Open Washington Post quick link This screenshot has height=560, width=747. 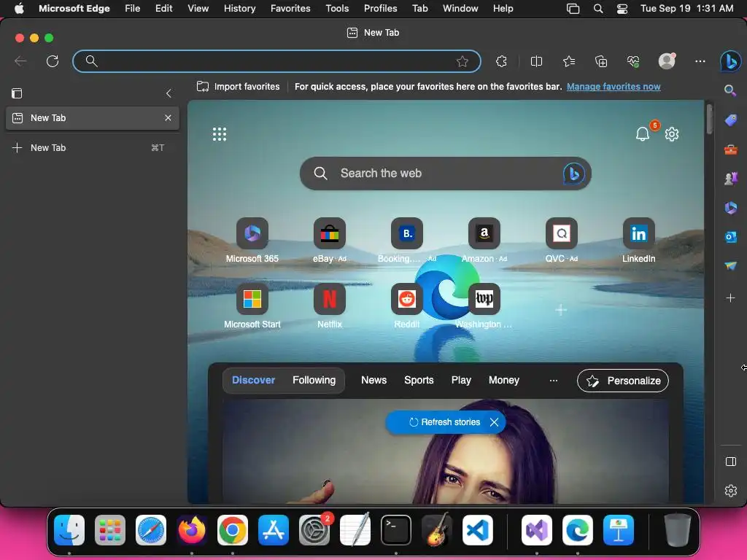pos(484,307)
